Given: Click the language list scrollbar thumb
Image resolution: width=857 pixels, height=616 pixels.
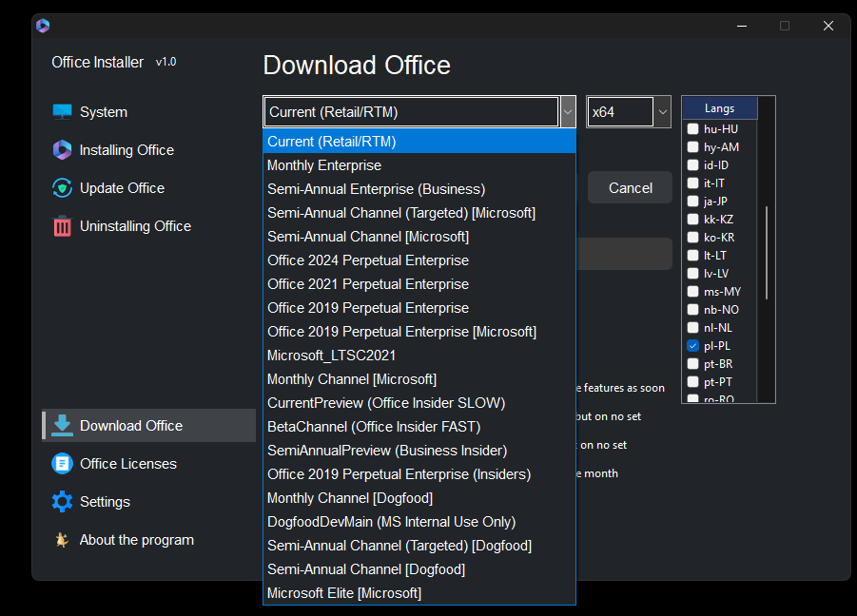Looking at the screenshot, I should coord(767,252).
